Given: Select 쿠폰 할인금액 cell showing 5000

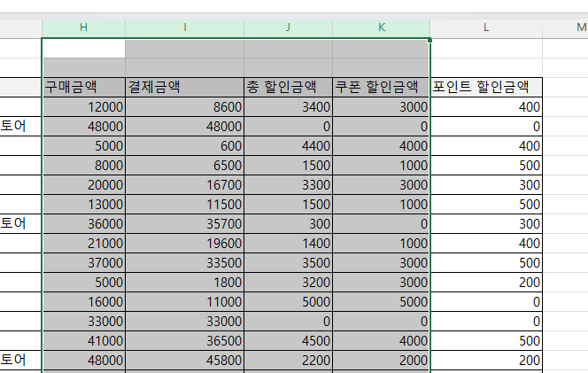Looking at the screenshot, I should point(381,302).
